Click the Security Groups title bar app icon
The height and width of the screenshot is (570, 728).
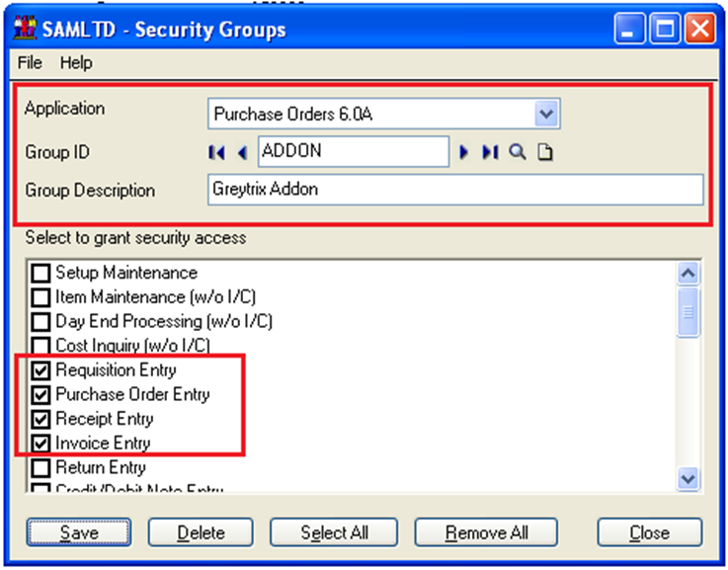click(x=25, y=28)
